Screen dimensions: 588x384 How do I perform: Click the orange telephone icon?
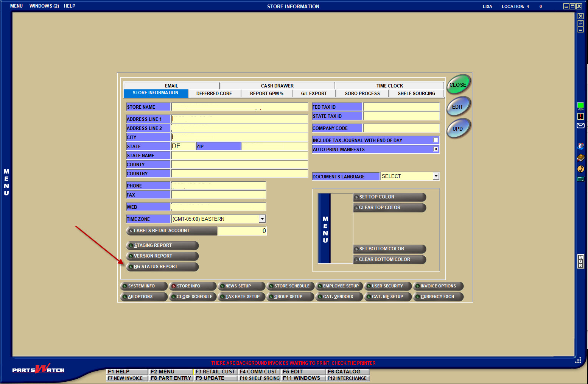(x=580, y=169)
